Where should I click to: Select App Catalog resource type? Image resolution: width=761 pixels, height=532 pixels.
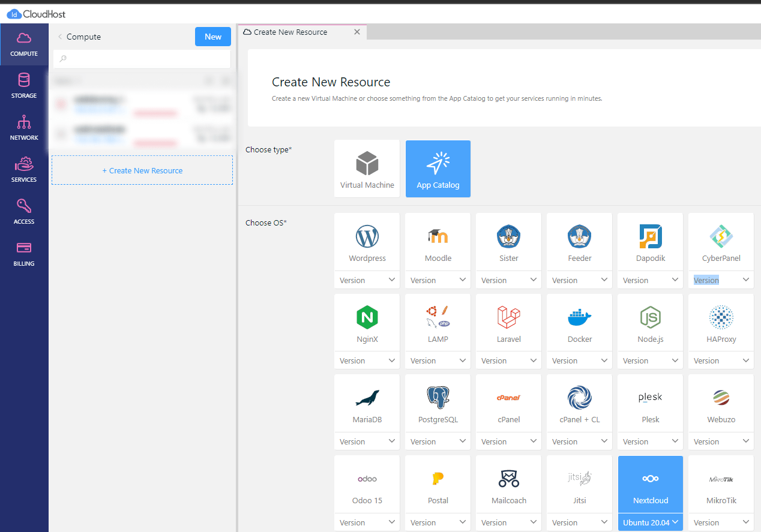(x=438, y=169)
